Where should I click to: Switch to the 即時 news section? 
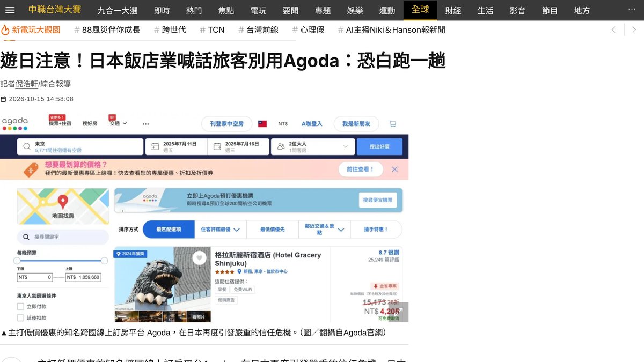pyautogui.click(x=162, y=10)
